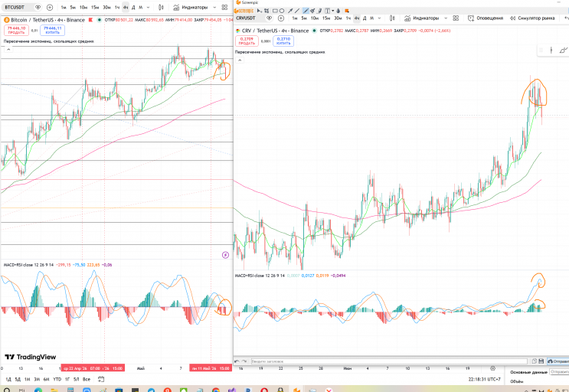Select the Screenpic arrow tool
The height and width of the screenshot is (392, 569).
click(290, 11)
